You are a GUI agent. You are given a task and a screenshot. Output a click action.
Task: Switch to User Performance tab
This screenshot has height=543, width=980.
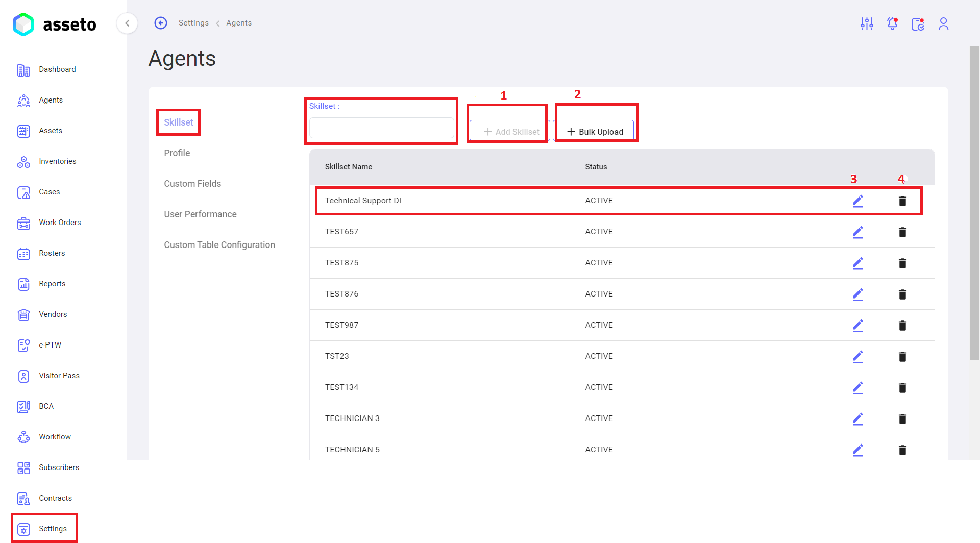click(200, 214)
